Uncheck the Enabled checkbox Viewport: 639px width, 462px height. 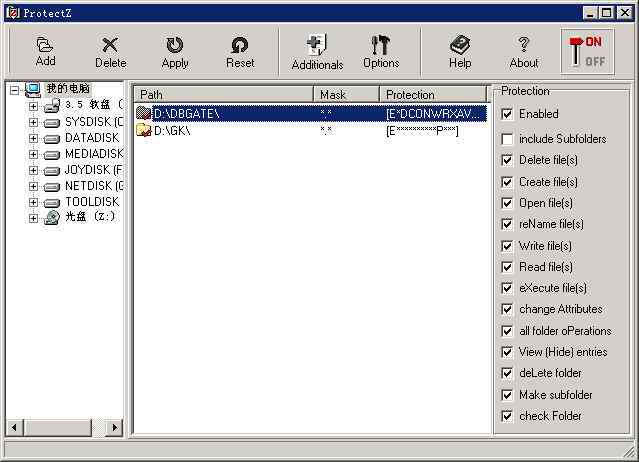(x=507, y=114)
